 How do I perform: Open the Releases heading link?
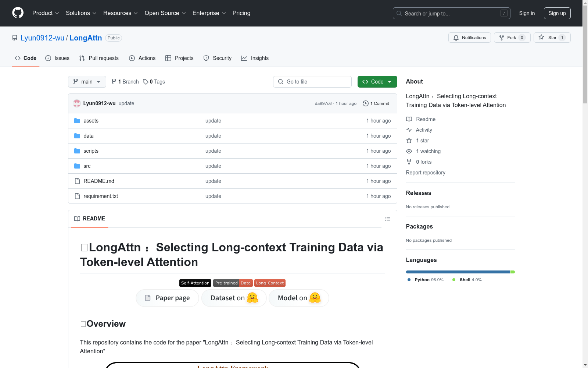coord(419,193)
